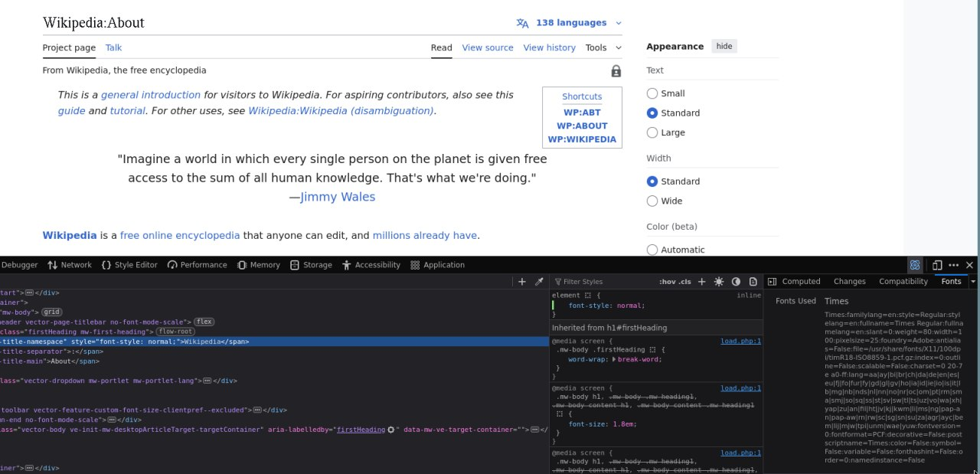The image size is (980, 474).
Task: Toggle print media simulation
Action: click(x=753, y=282)
